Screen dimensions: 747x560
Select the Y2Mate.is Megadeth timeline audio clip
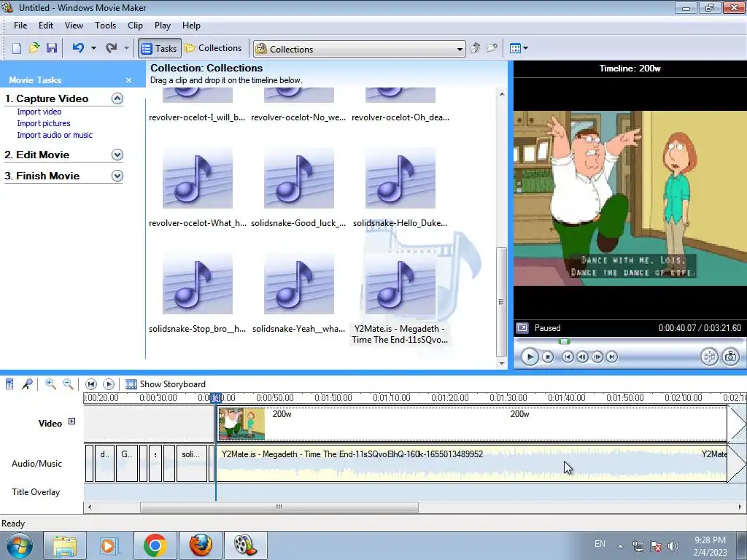(472, 463)
